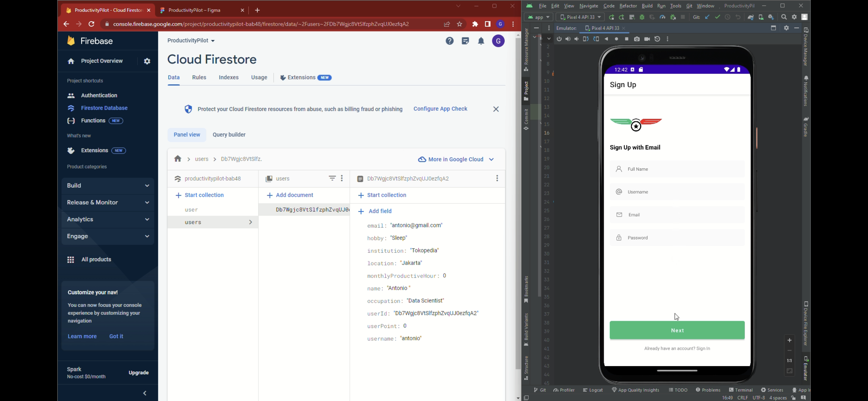Screen dimensions: 868x401
Task: Sync project with Gradle files icon
Action: 750,17
